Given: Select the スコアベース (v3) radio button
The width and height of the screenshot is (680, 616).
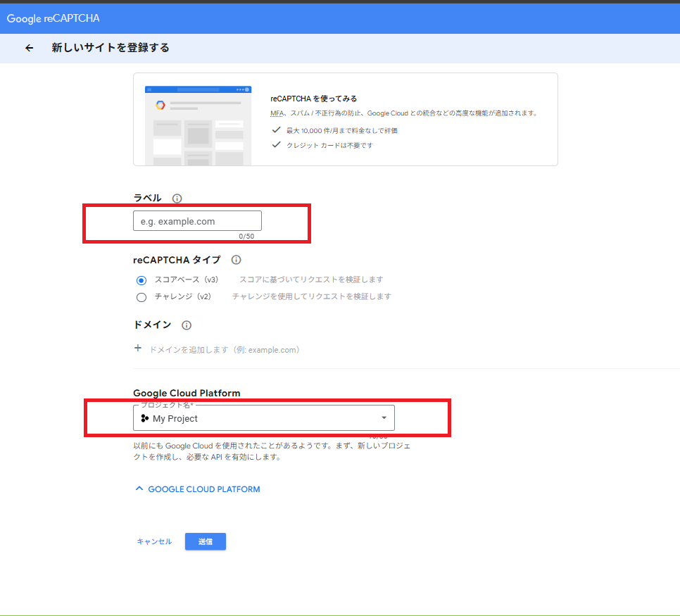Looking at the screenshot, I should pyautogui.click(x=141, y=280).
